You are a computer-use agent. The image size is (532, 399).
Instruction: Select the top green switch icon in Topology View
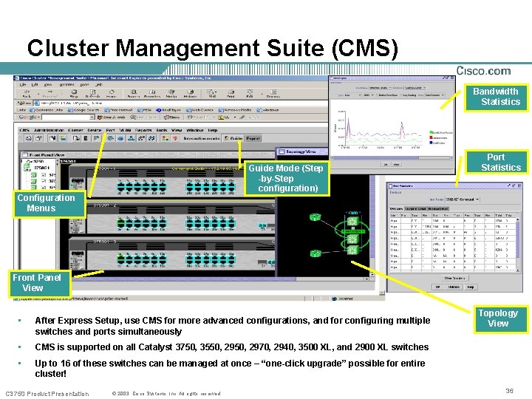point(352,222)
